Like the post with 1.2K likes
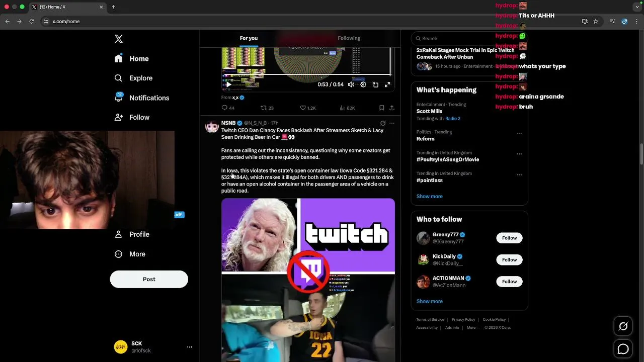The width and height of the screenshot is (644, 362). click(x=308, y=108)
